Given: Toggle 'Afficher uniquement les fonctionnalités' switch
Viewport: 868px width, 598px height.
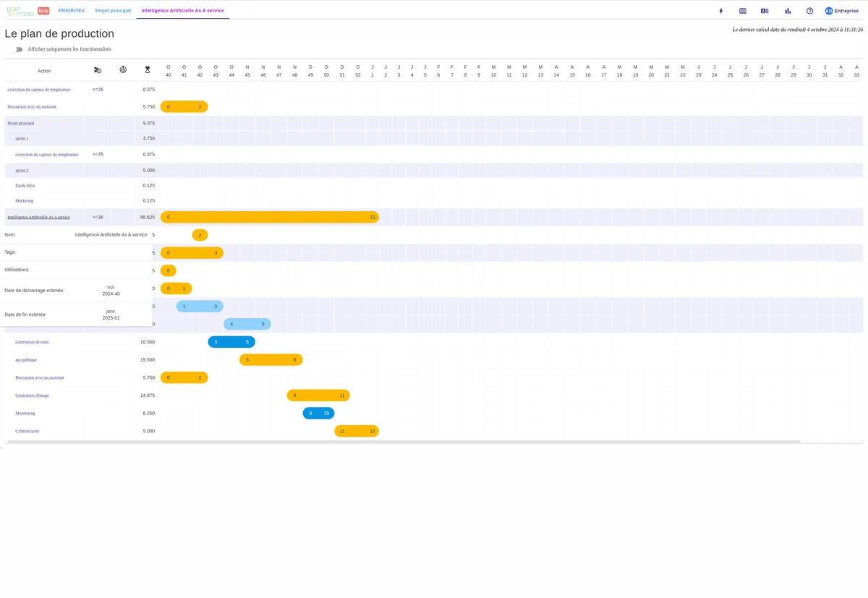Looking at the screenshot, I should click(16, 49).
